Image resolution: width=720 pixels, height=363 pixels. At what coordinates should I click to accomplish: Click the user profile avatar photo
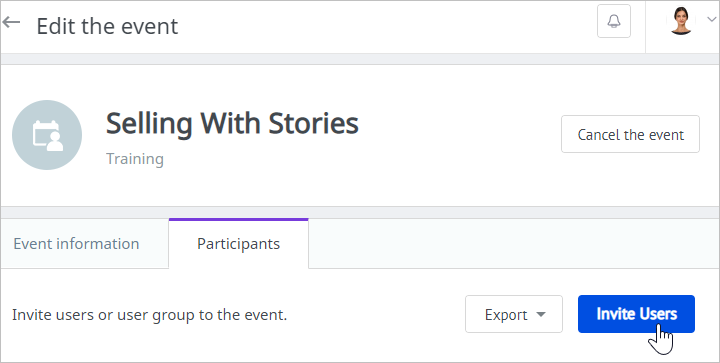pos(681,21)
